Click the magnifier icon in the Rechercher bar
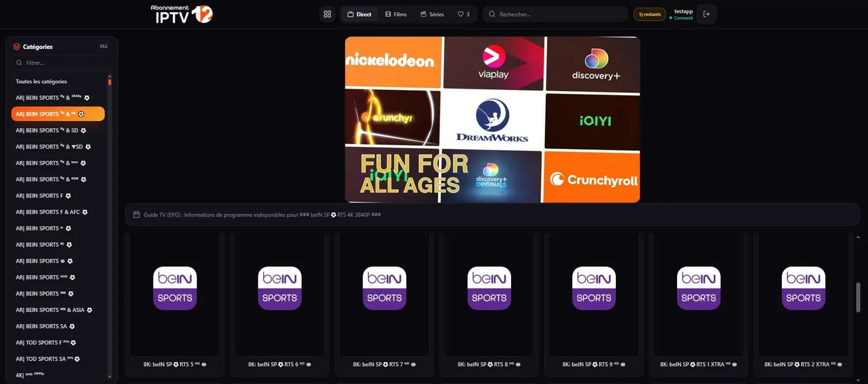This screenshot has width=868, height=384. point(492,14)
